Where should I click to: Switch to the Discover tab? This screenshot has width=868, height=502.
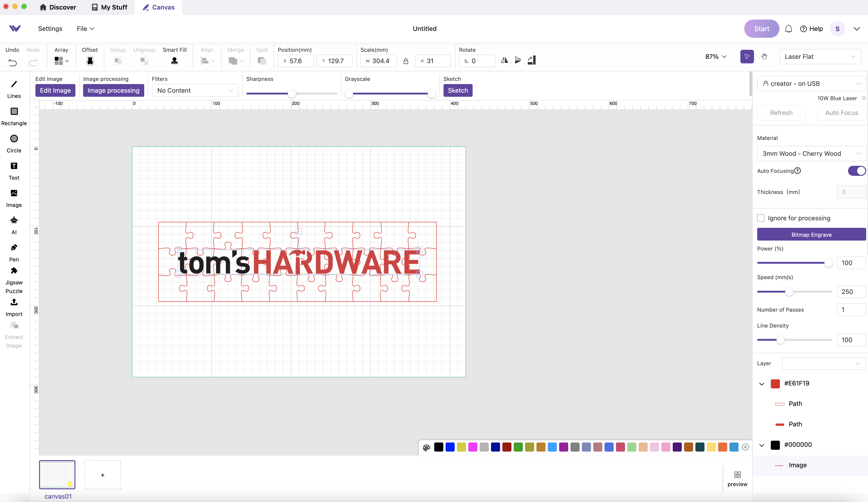coord(58,7)
